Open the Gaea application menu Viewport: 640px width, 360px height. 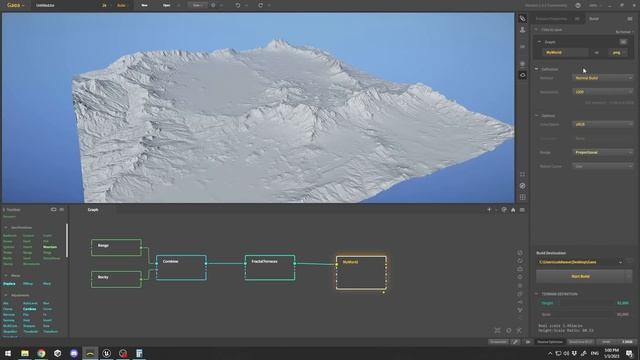[15, 5]
